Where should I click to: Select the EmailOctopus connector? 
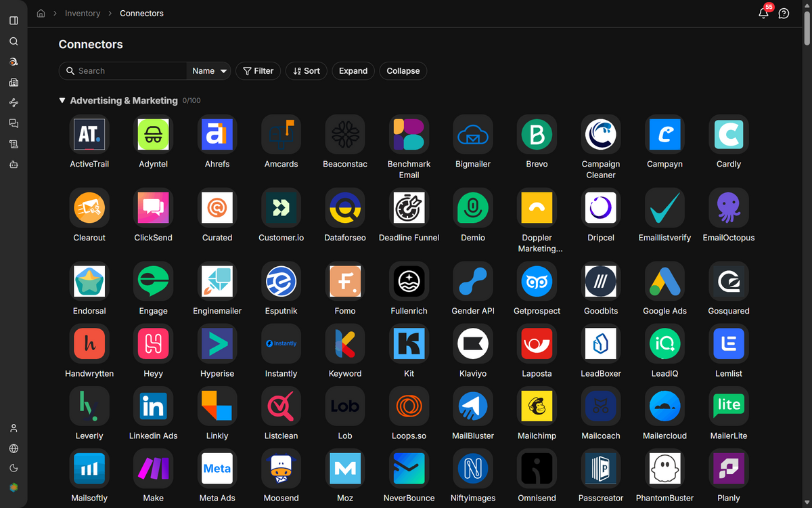729,208
